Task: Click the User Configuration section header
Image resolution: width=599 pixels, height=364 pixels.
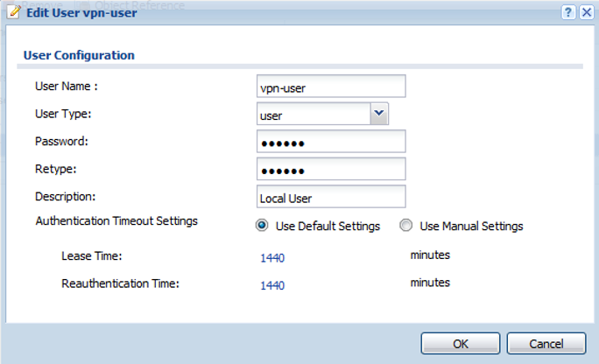Action: tap(78, 55)
